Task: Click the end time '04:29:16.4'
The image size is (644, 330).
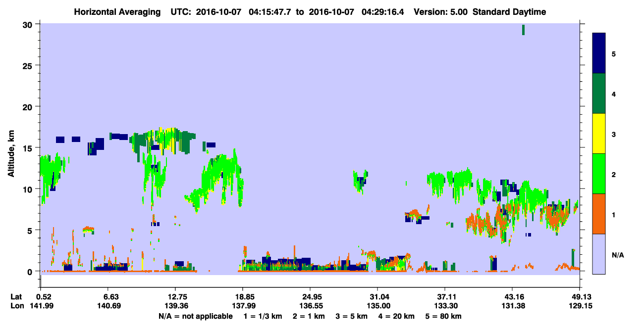Action: [x=383, y=12]
